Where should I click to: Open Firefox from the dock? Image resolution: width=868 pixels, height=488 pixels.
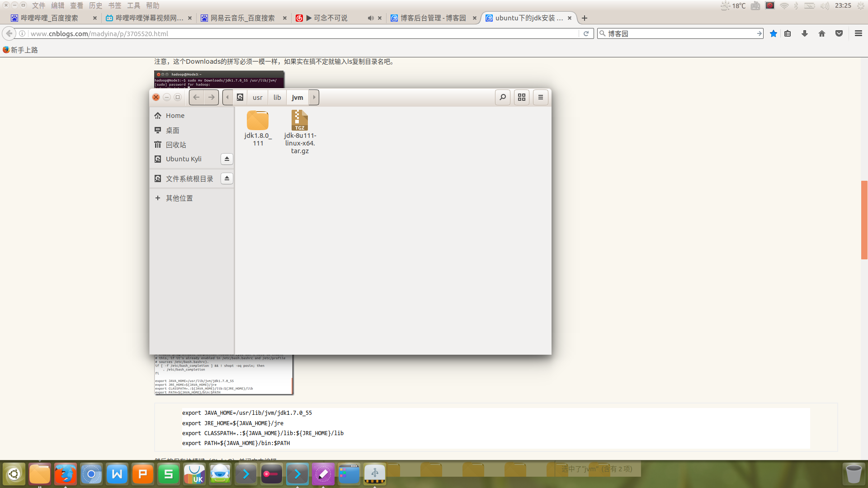tap(66, 474)
